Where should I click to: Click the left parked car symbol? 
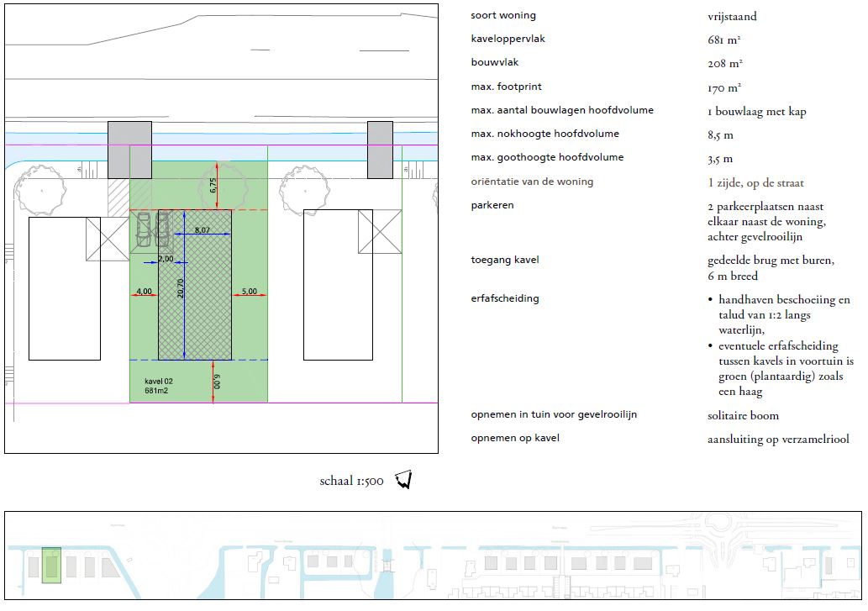point(145,229)
